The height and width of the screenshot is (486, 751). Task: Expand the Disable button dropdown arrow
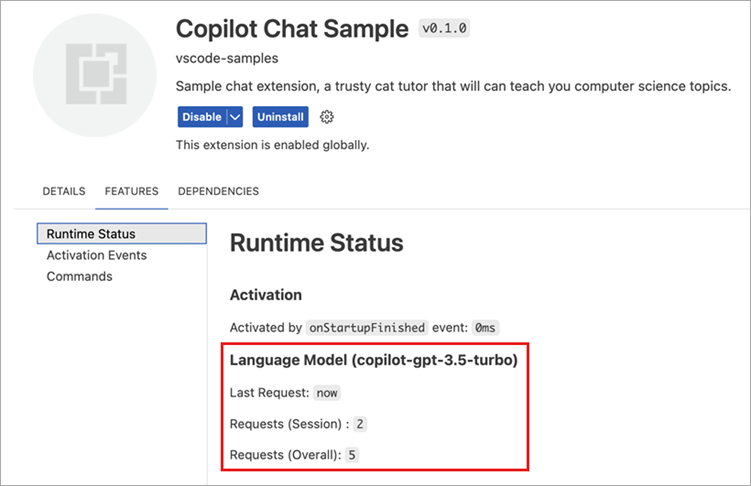click(235, 117)
